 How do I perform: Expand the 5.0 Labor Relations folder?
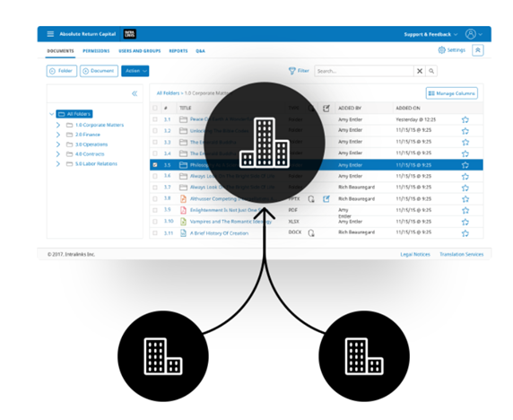[58, 163]
